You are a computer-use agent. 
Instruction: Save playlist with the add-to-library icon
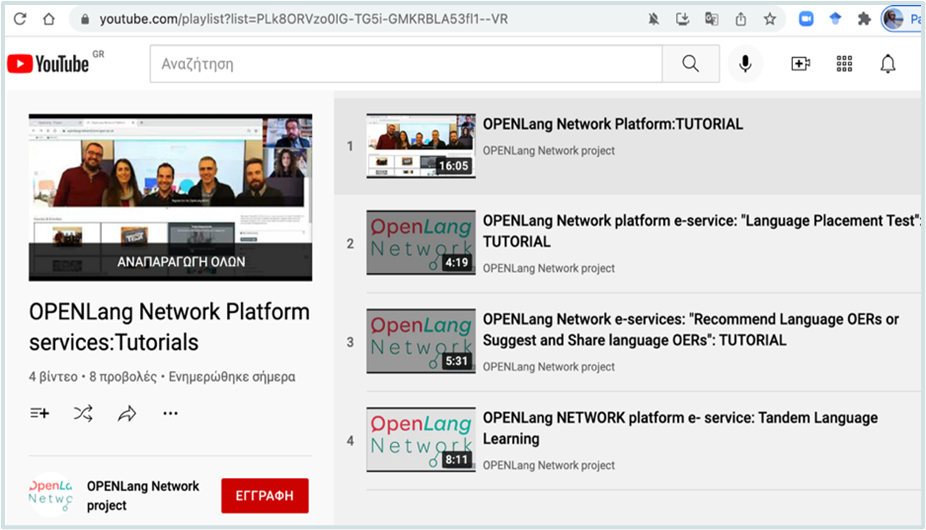pos(40,413)
